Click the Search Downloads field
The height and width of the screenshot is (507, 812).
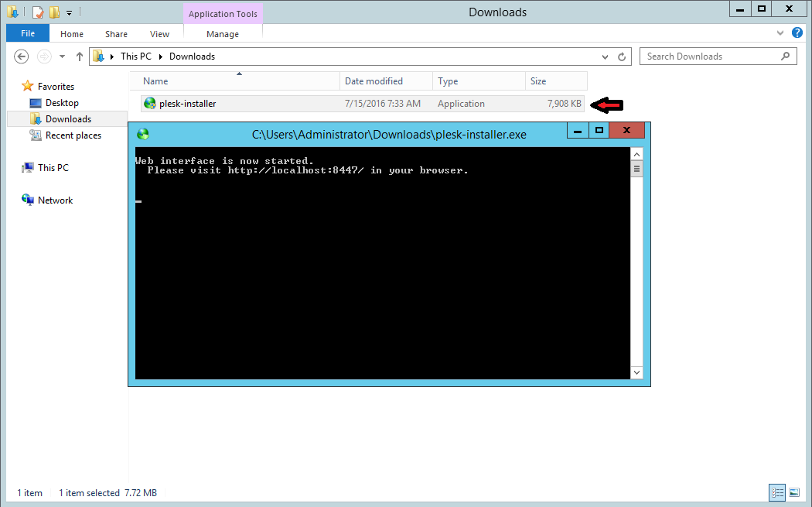click(x=718, y=57)
